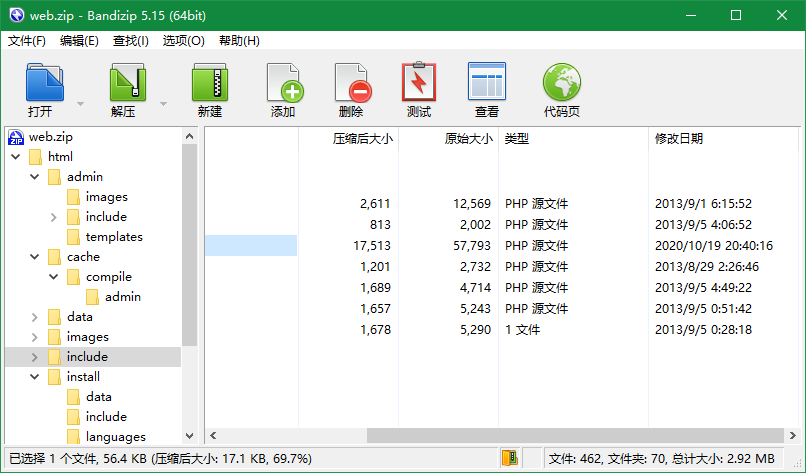Viewport: 806px width, 473px height.
Task: Collapse the cache folder node
Action: click(x=34, y=257)
